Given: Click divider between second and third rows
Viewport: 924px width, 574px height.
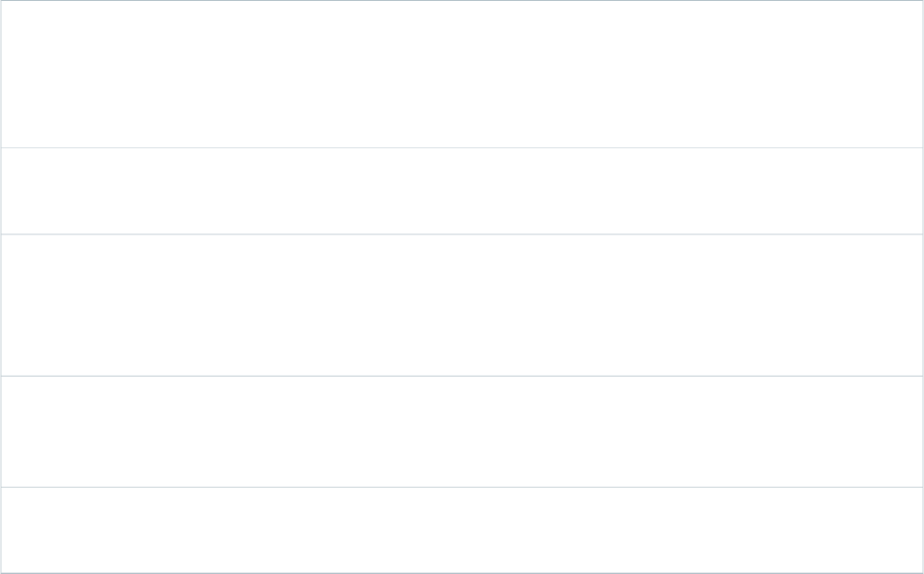Looking at the screenshot, I should click(462, 234).
